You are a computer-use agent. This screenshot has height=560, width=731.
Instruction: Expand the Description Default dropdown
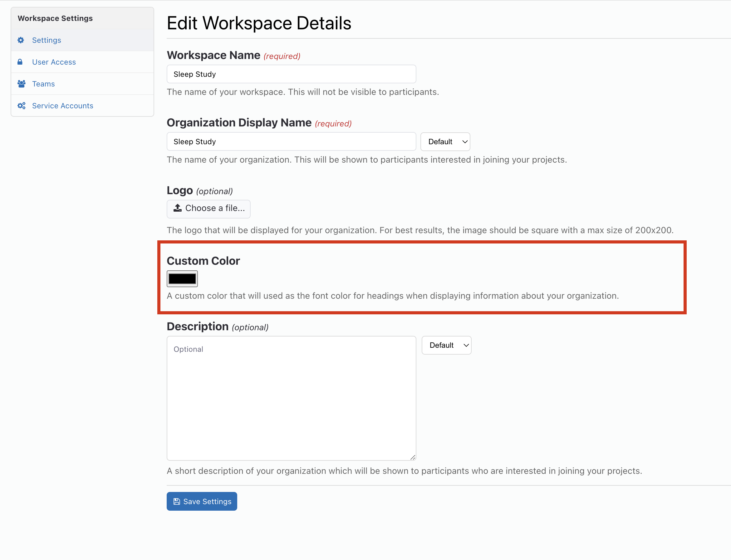coord(446,345)
